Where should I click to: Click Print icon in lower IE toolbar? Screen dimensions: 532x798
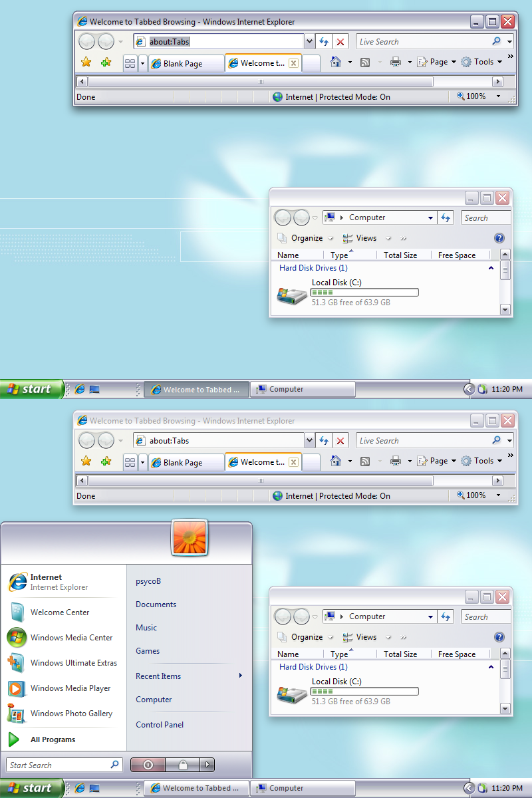click(x=396, y=461)
